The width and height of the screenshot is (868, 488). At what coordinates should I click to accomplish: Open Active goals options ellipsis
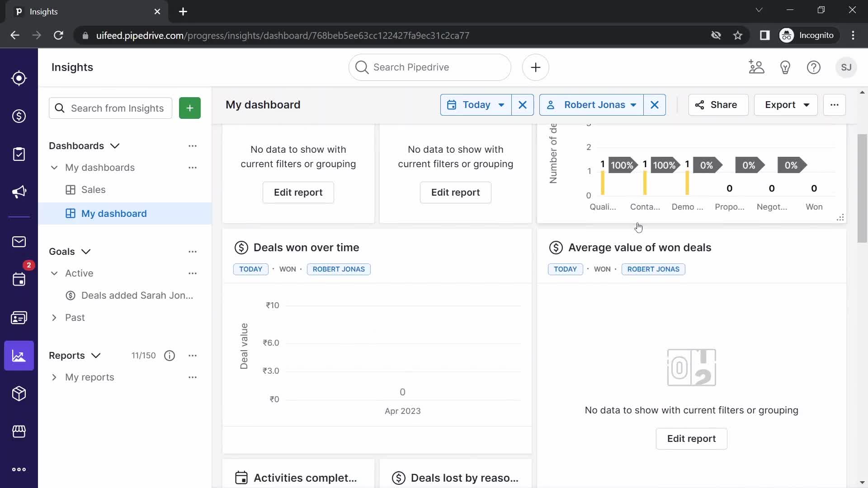click(x=193, y=273)
